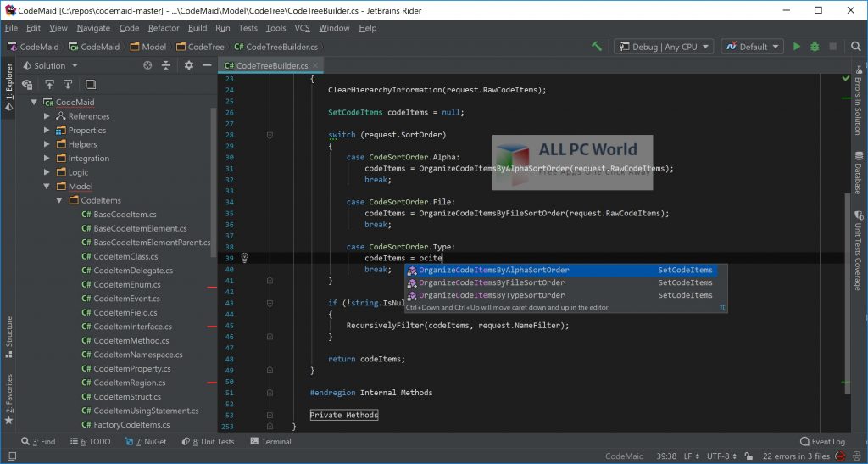
Task: Click the pi icon in completion popup
Action: pyautogui.click(x=722, y=307)
